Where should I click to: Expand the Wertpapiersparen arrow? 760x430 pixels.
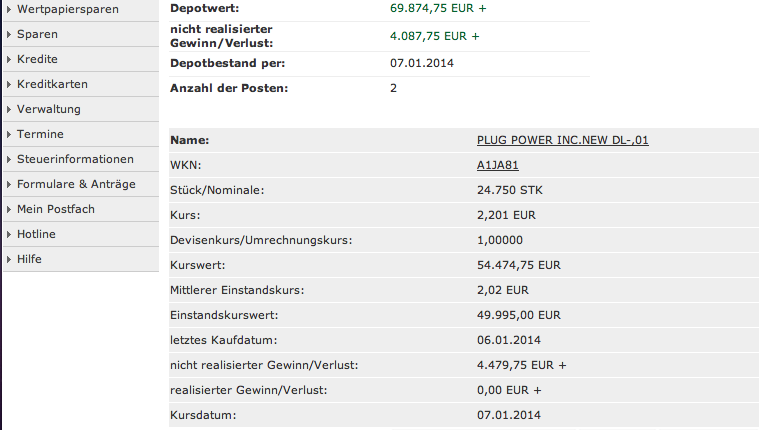[9, 9]
